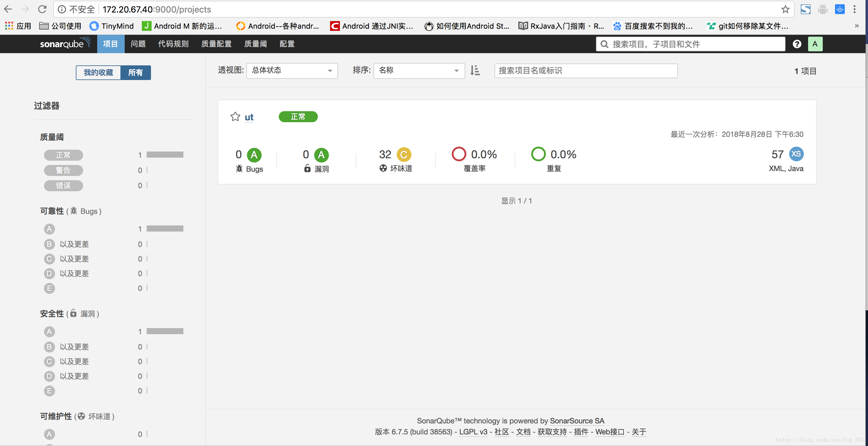Open LGPL v3 license link
The image size is (868, 446).
[x=473, y=432]
